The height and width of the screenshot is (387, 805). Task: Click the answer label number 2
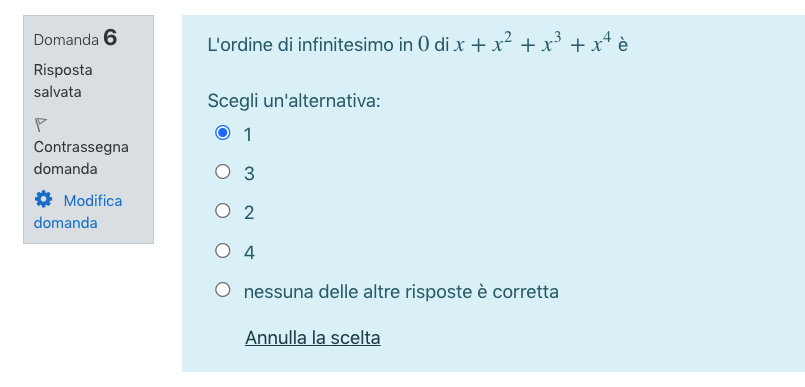coord(249,212)
